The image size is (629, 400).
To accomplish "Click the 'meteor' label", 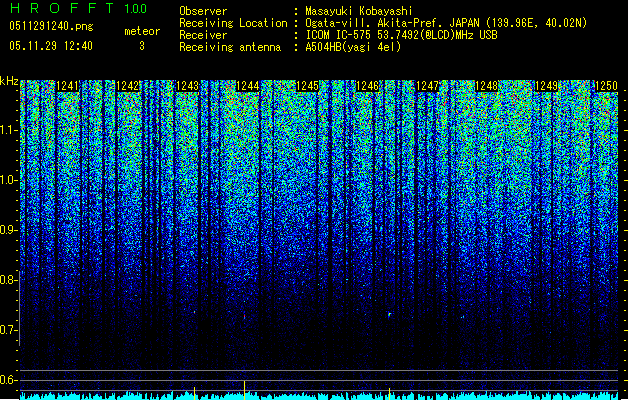I will click(142, 31).
